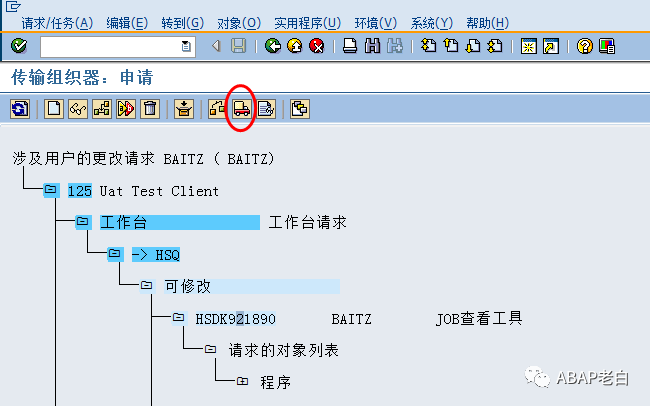The width and height of the screenshot is (650, 406).
Task: Collapse the 可修改 folder node
Action: 146,285
